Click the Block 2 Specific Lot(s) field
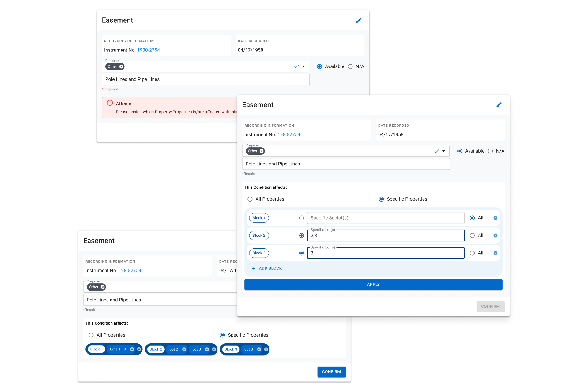The height and width of the screenshot is (392, 588). 386,236
